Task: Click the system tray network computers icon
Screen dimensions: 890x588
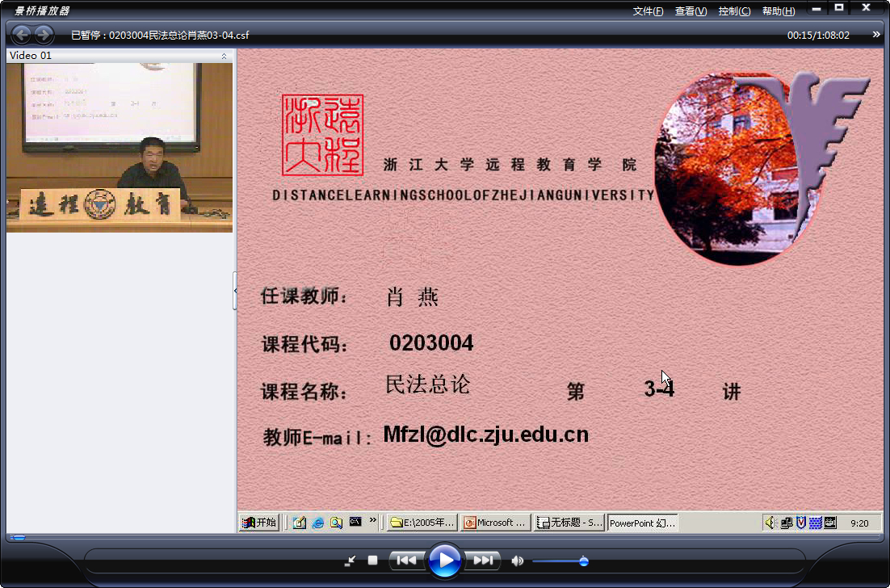Action: tap(786, 523)
